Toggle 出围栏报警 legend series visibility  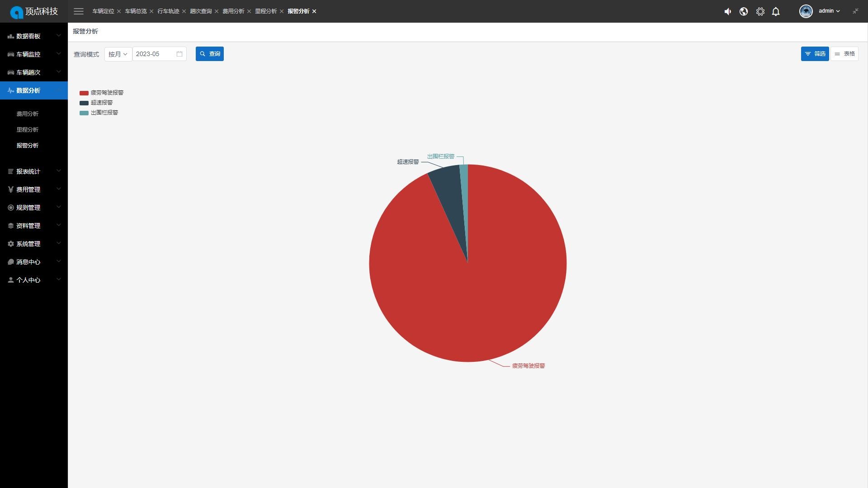(99, 113)
